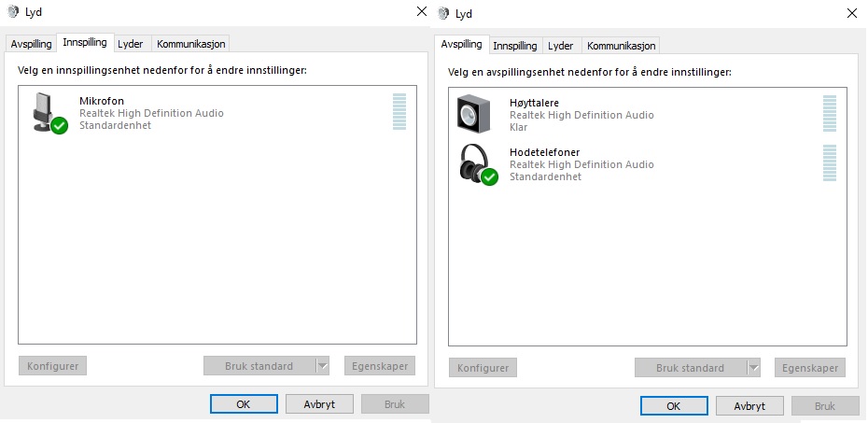Click Standardenhet text under Mikrofon
The height and width of the screenshot is (423, 868).
pyautogui.click(x=115, y=125)
